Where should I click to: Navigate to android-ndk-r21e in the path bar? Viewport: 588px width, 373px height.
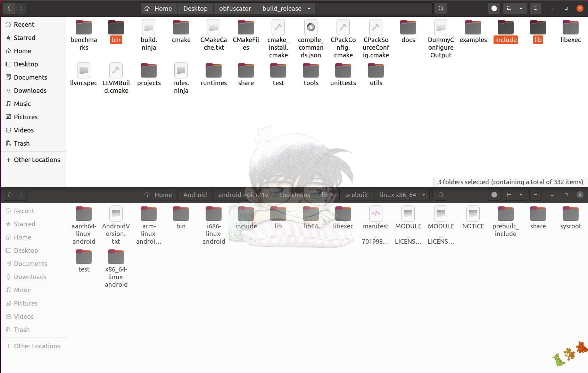tap(243, 195)
